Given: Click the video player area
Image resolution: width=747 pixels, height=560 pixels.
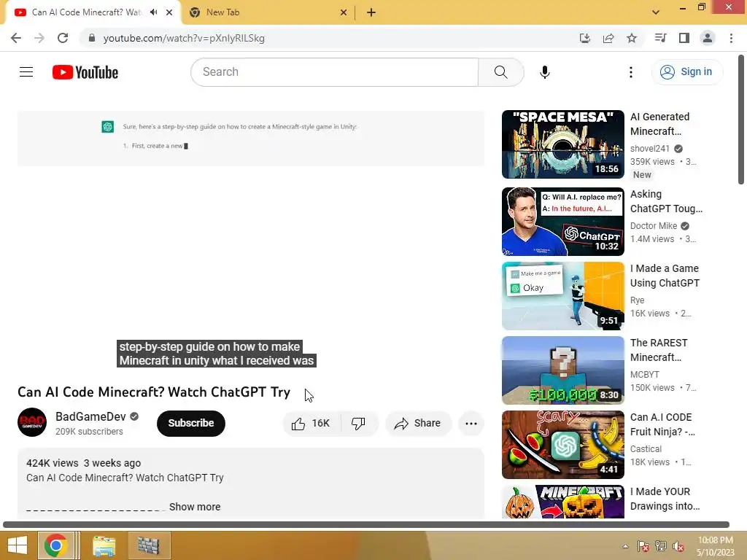Looking at the screenshot, I should click(251, 241).
